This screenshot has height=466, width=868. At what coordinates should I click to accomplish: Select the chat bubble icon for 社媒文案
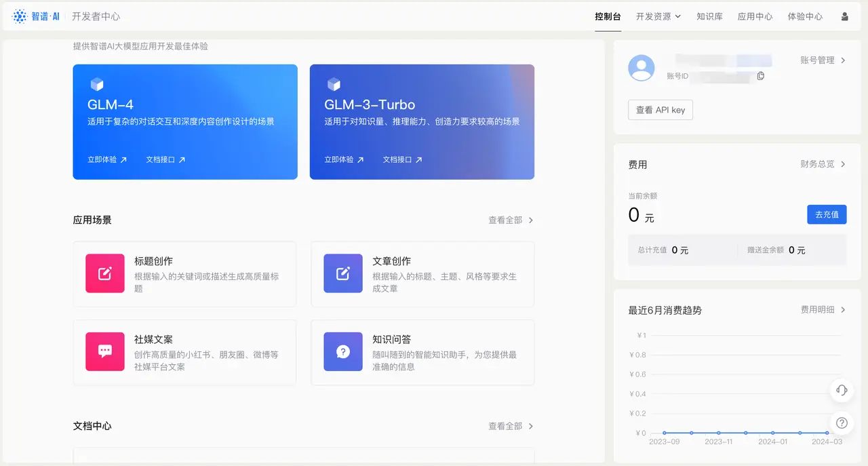[x=104, y=351]
